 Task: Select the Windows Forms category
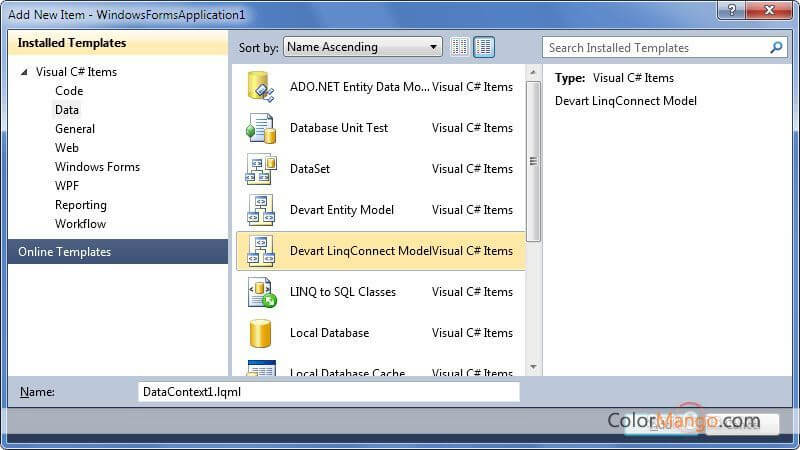point(97,167)
